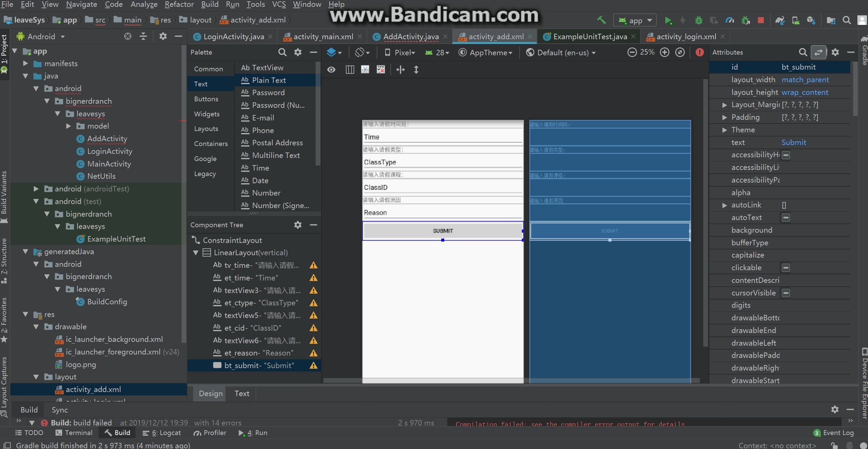Viewport: 868px width, 449px height.
Task: Open the Android project view dropdown
Action: tap(41, 37)
